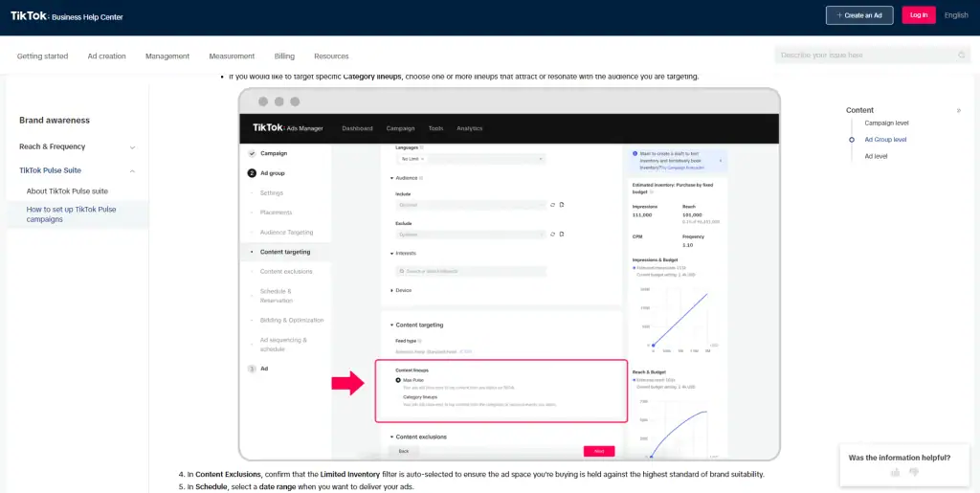Open the English language selector

[x=956, y=15]
